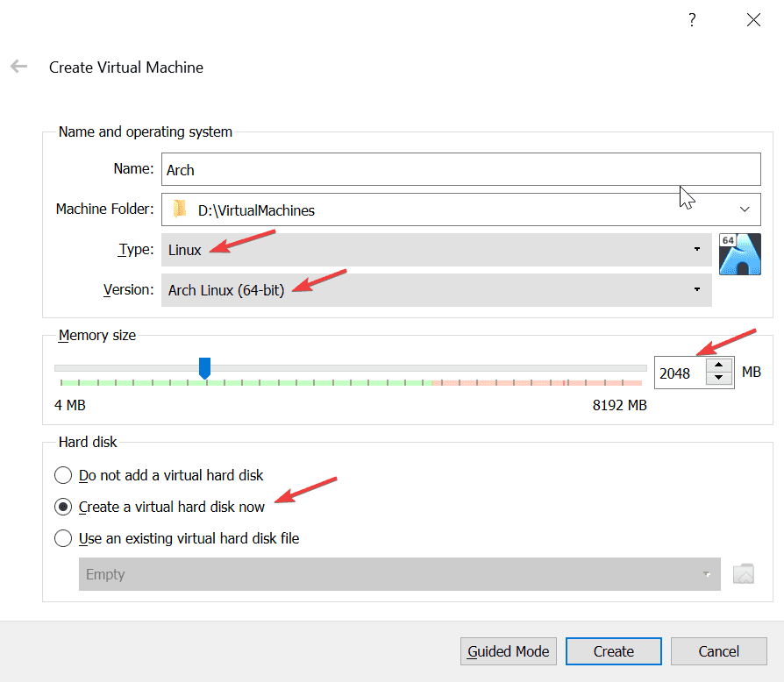
Task: Click the disabled browse disk file icon
Action: [744, 573]
